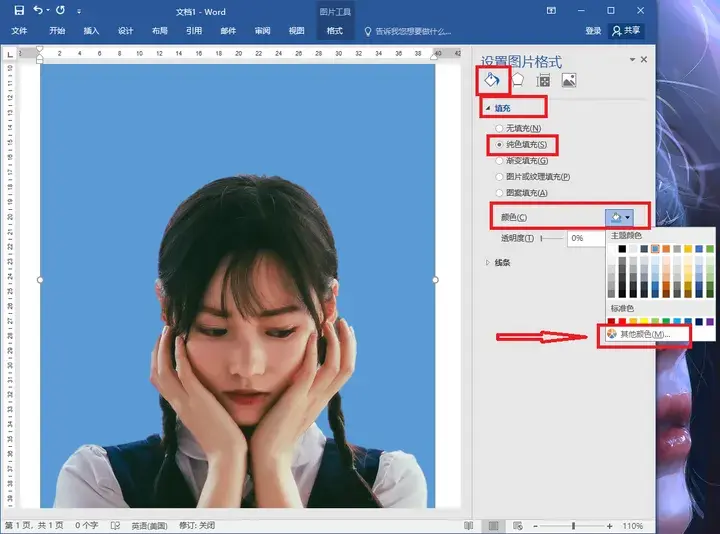Open the 布局 ribbon tab
The image size is (720, 534).
click(159, 31)
